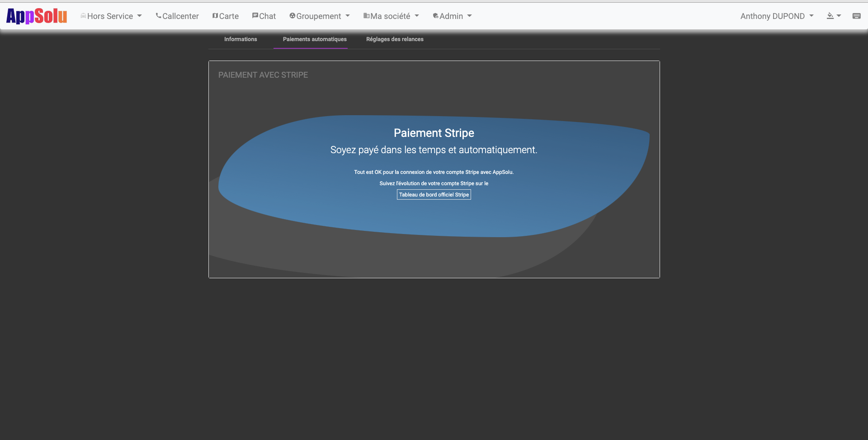Click the PAIEMENT AVEC STRIPE heading
This screenshot has width=868, height=440.
point(263,75)
